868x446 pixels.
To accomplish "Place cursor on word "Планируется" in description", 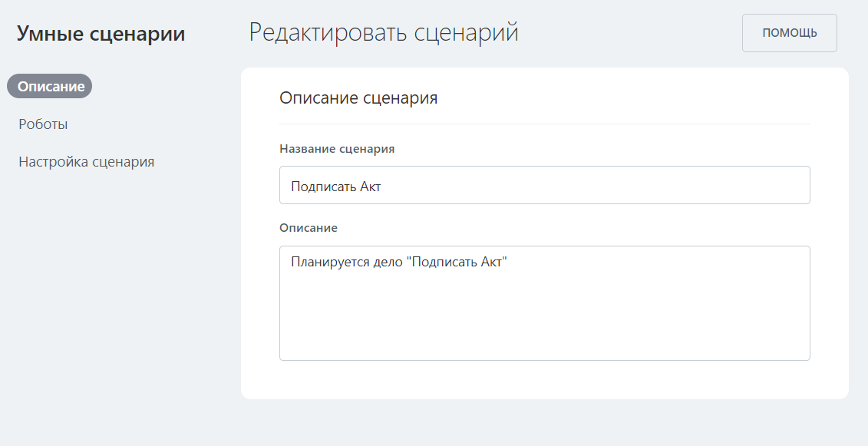I will (325, 263).
